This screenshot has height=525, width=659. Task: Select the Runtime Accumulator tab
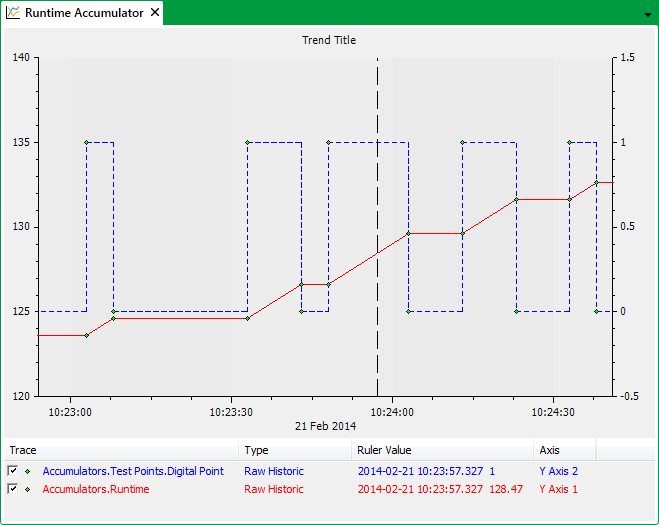[84, 13]
